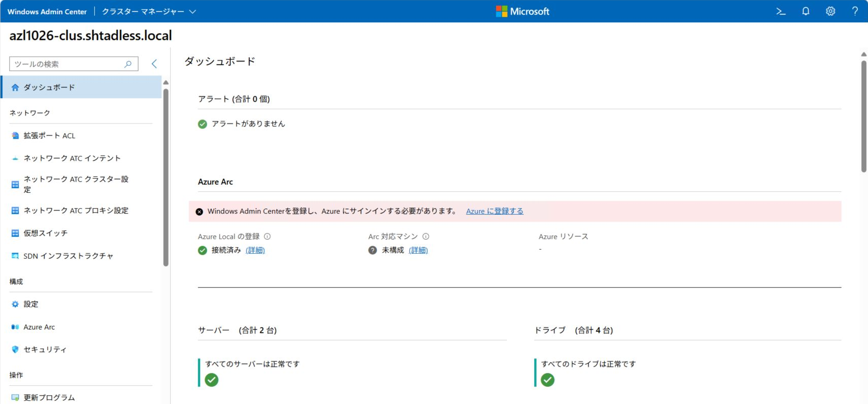Click info icon beside Azure Local の登録
This screenshot has width=868, height=404.
coord(267,236)
